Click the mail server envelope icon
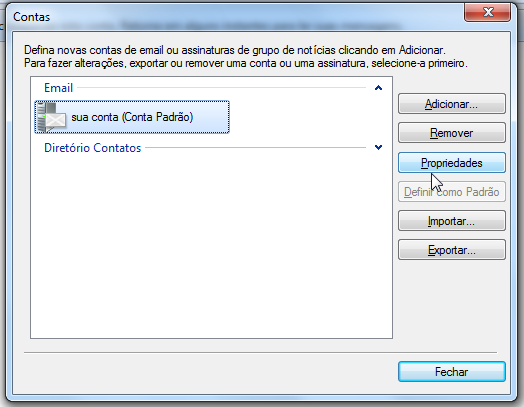 click(x=51, y=117)
